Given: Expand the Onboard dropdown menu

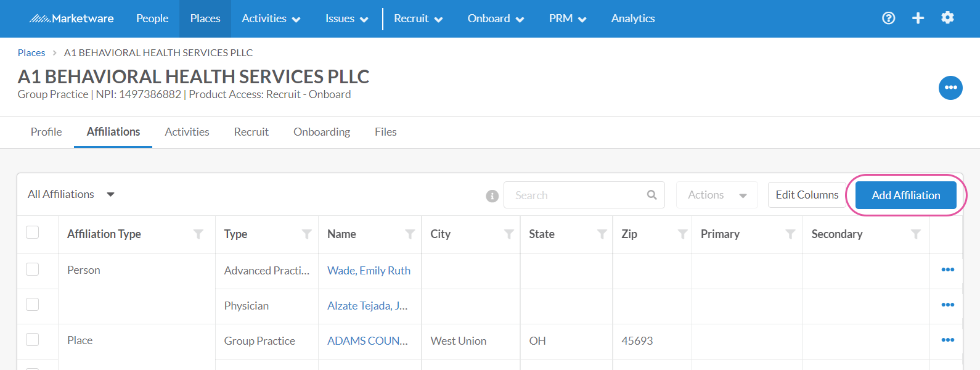Looking at the screenshot, I should click(x=496, y=18).
